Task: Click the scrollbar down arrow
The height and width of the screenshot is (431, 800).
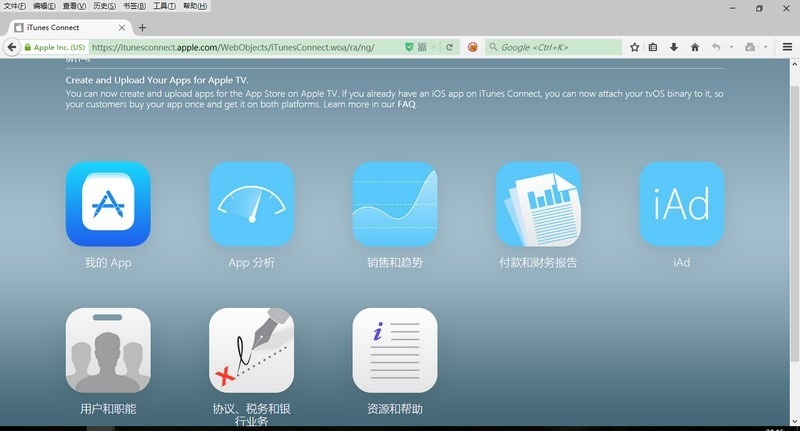Action: tap(794, 421)
